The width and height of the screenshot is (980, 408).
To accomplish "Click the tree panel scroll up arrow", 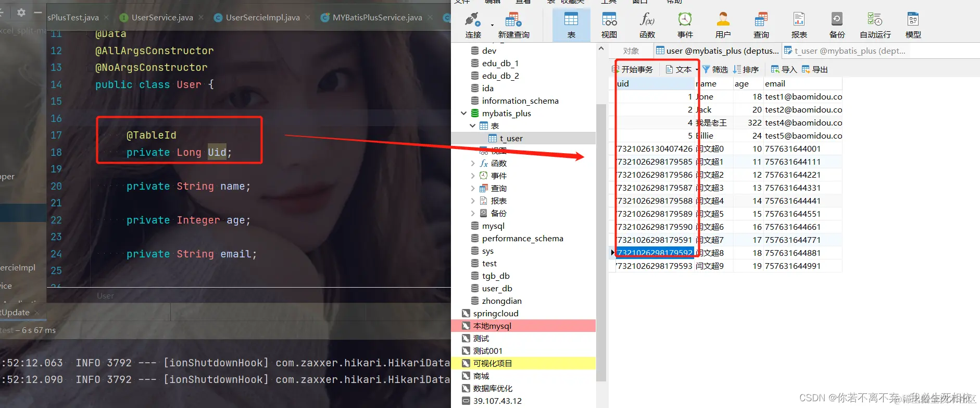I will (601, 48).
